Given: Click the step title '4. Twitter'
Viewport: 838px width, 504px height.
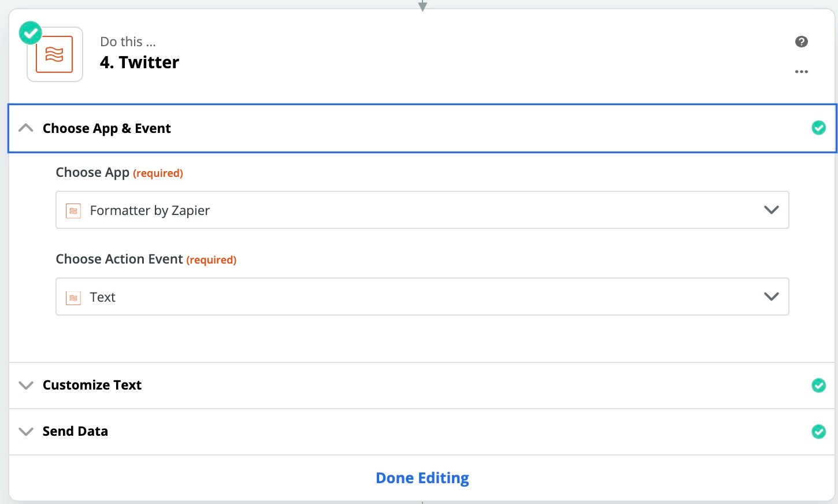Looking at the screenshot, I should pos(139,62).
